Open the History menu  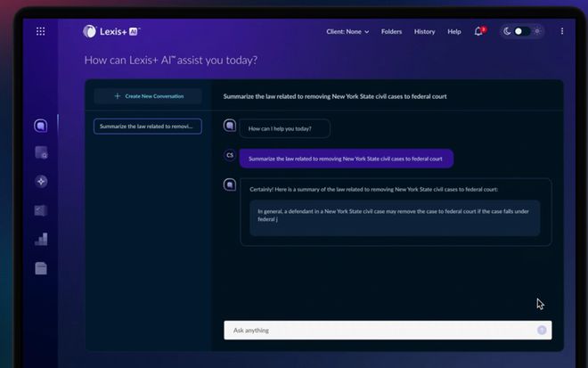point(424,31)
